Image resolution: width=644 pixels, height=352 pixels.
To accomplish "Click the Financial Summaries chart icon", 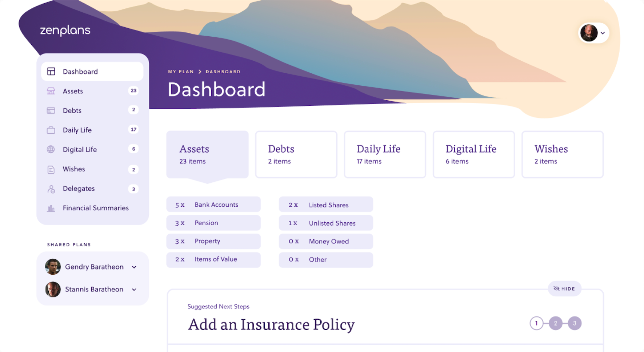I will coord(51,209).
